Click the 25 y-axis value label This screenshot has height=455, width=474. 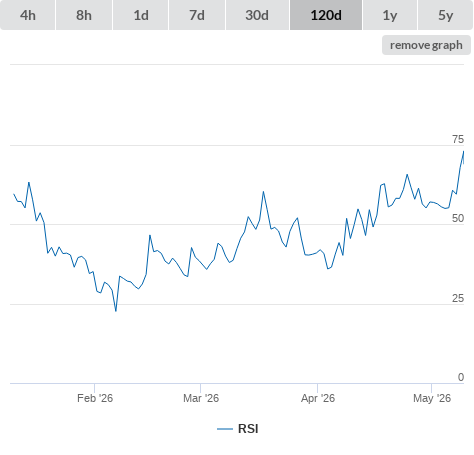coord(458,298)
